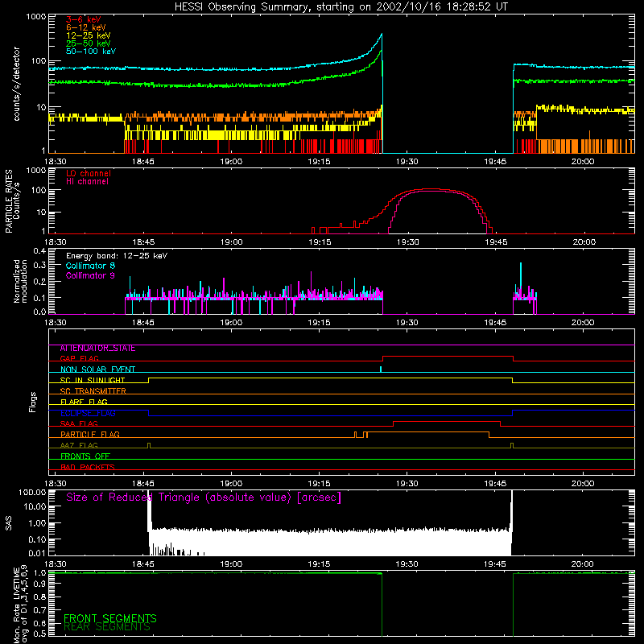Click the 1.0 tick value on the livetime axis
644x644 pixels.
(x=39, y=573)
